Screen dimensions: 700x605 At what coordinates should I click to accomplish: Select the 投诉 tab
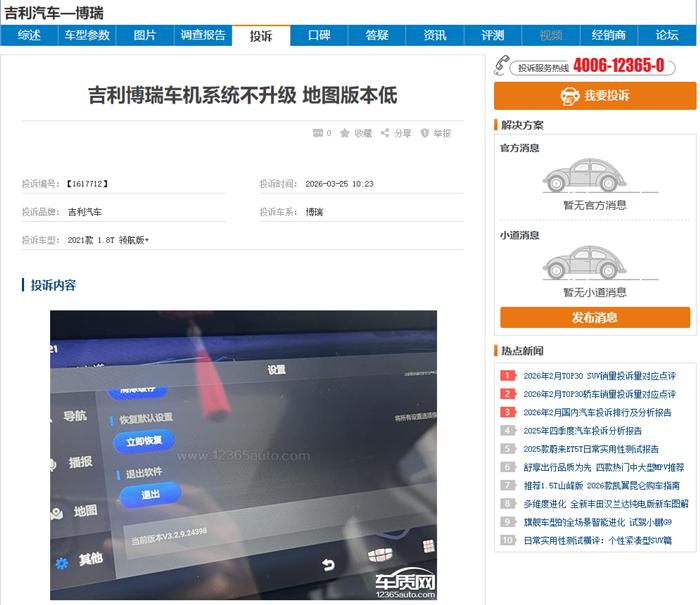261,36
